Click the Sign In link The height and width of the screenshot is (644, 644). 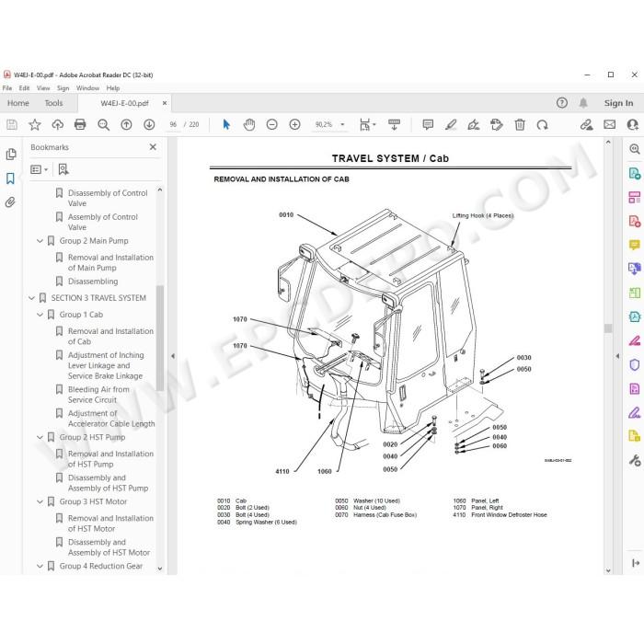(x=618, y=103)
